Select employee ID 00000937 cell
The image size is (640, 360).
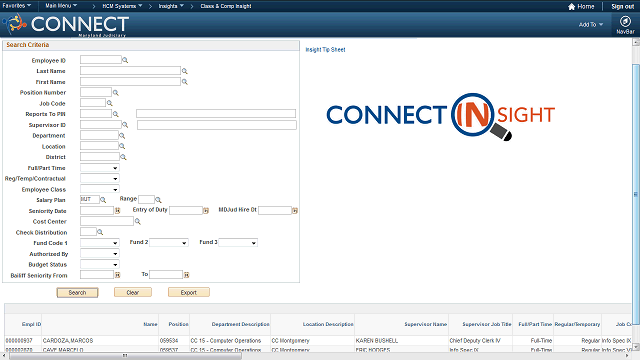pyautogui.click(x=19, y=340)
